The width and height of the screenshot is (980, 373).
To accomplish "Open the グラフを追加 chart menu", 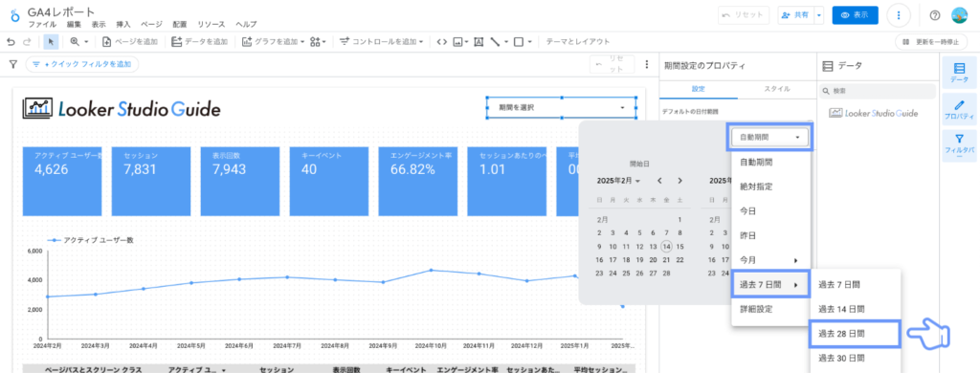I will pyautogui.click(x=273, y=42).
